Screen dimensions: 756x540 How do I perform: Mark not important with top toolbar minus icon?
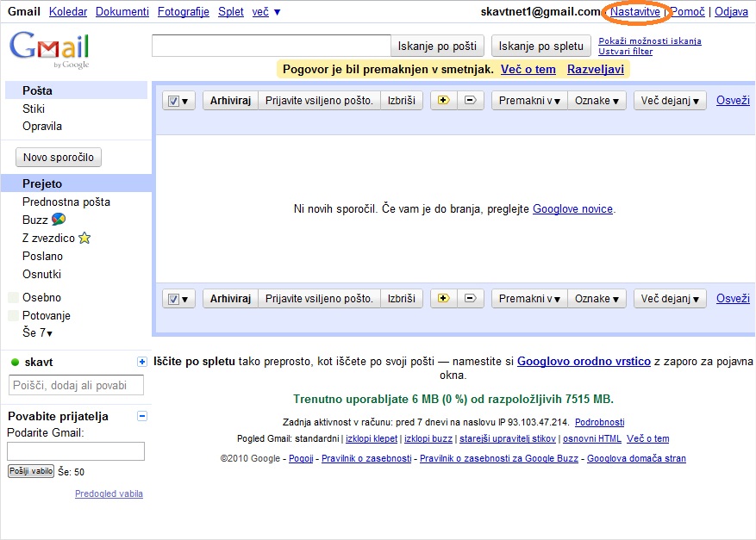pos(471,100)
